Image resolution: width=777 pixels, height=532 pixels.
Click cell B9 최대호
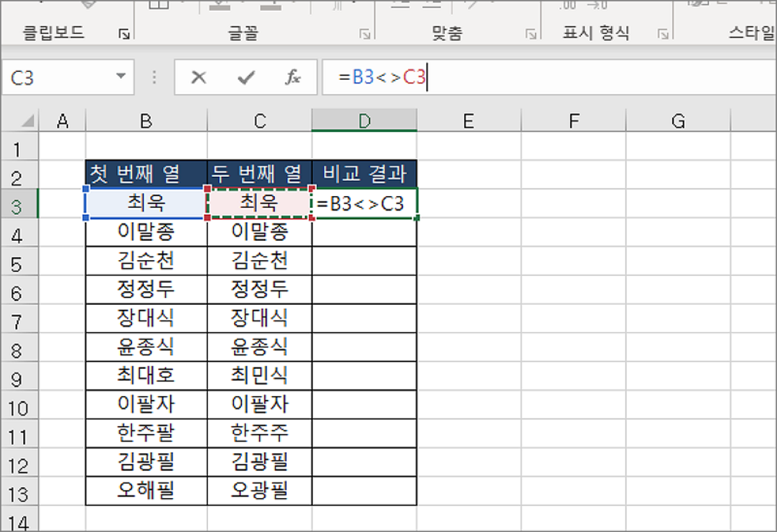146,376
